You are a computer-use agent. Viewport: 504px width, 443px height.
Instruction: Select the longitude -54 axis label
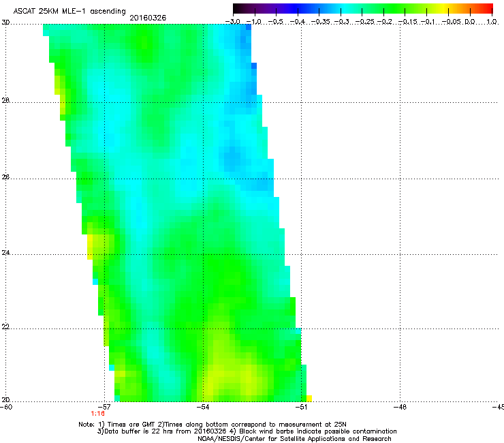click(203, 407)
